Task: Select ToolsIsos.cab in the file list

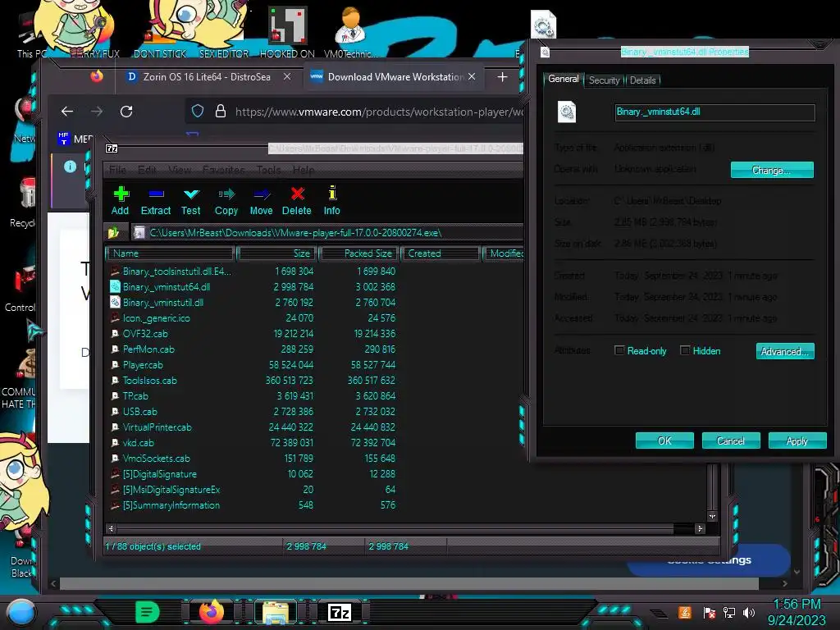Action: point(150,381)
